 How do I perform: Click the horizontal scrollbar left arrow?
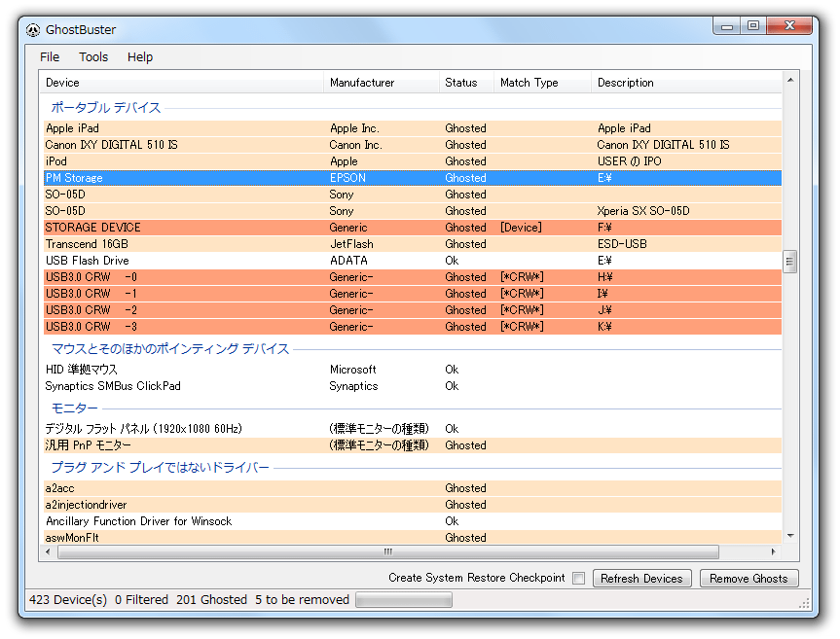tap(49, 551)
